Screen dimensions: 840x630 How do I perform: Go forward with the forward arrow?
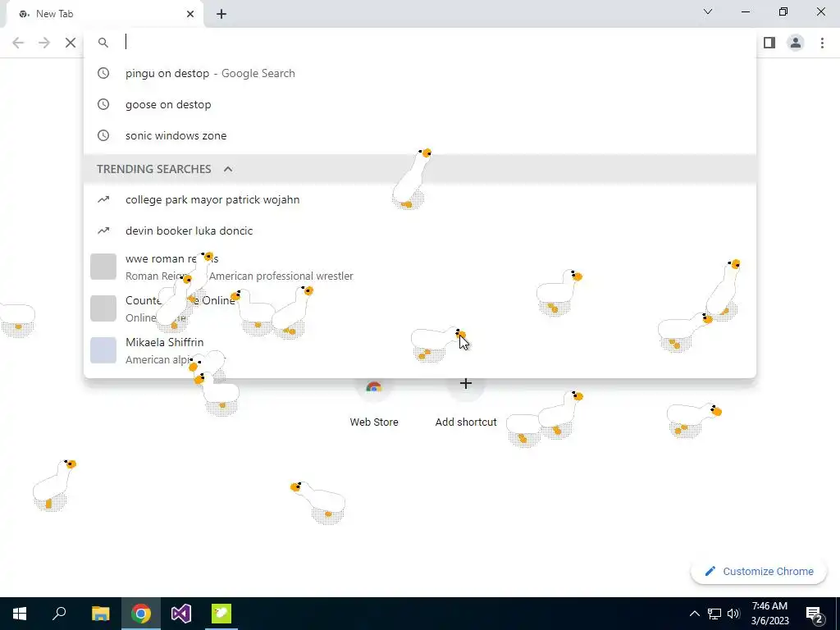pyautogui.click(x=44, y=43)
